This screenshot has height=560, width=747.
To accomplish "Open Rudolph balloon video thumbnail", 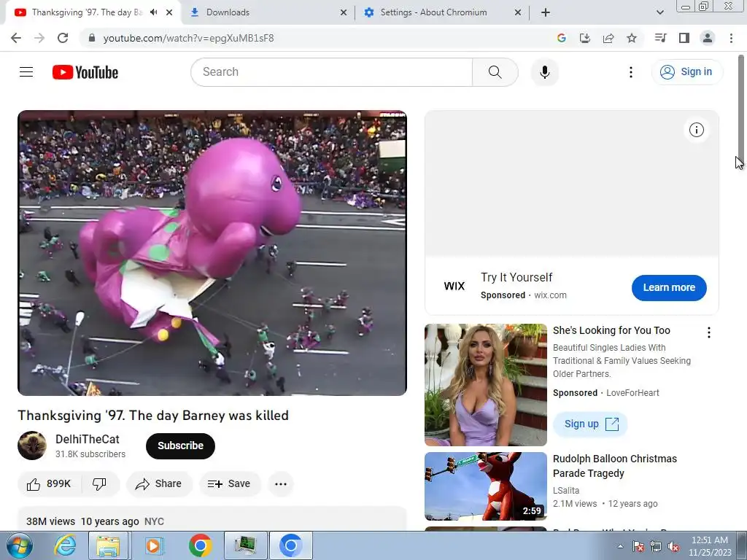I will (485, 486).
